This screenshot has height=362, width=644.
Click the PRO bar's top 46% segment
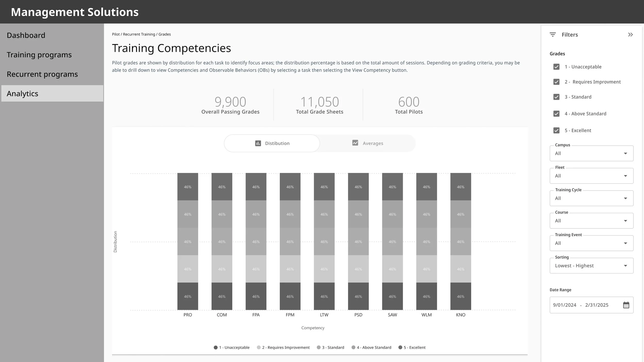pyautogui.click(x=188, y=187)
